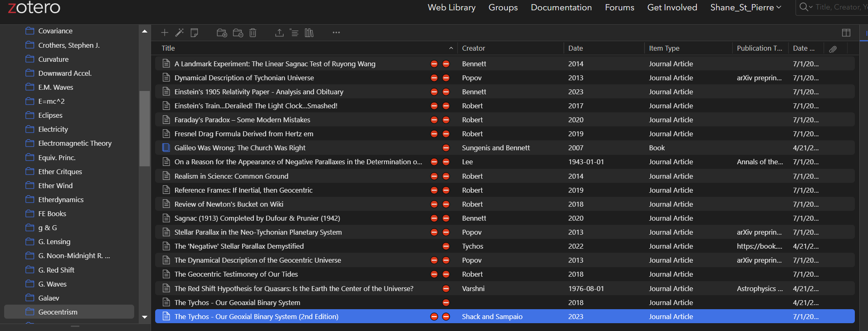Click the collections list scroll-down arrow
The width and height of the screenshot is (868, 331).
click(144, 317)
